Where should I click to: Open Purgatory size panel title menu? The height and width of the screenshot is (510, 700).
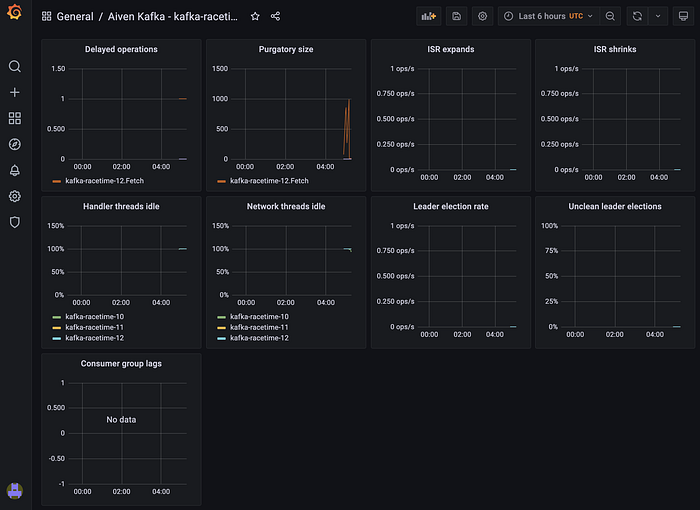pos(286,49)
